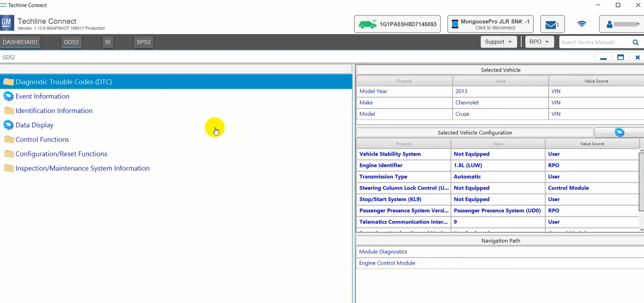The image size is (644, 303).
Task: Open Control Functions folder
Action: [x=42, y=139]
